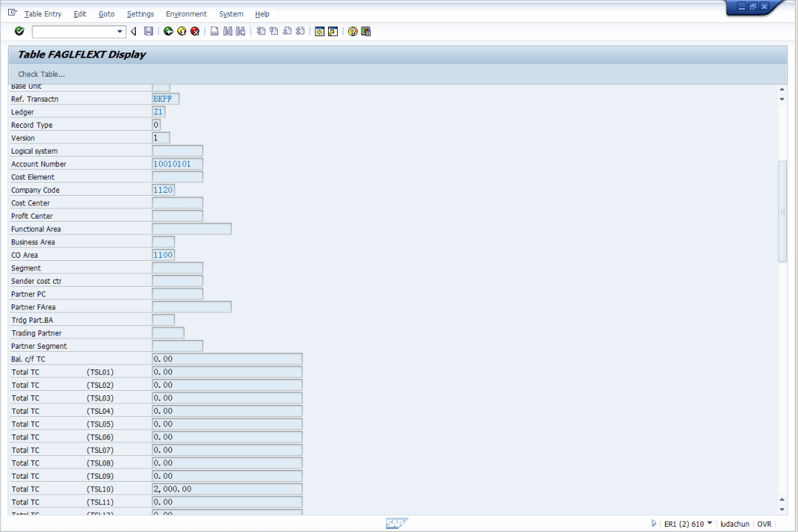Click the yellow Exit icon
The height and width of the screenshot is (532, 798).
[182, 31]
